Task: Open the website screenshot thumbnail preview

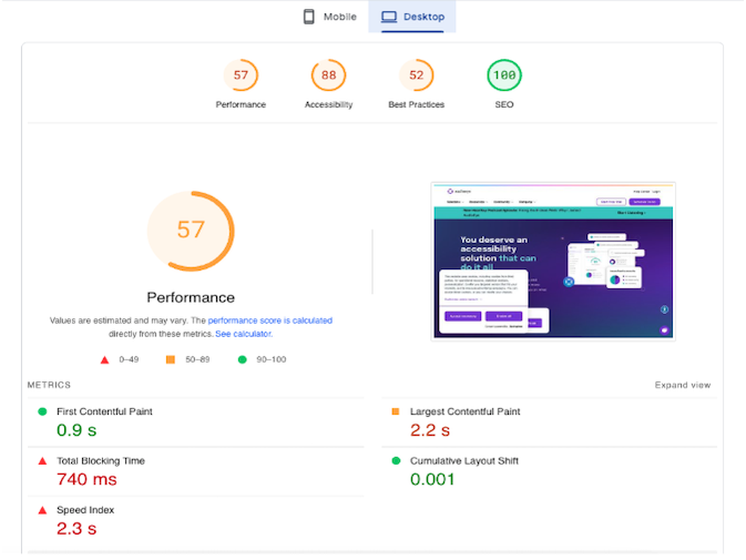Action: click(x=553, y=261)
